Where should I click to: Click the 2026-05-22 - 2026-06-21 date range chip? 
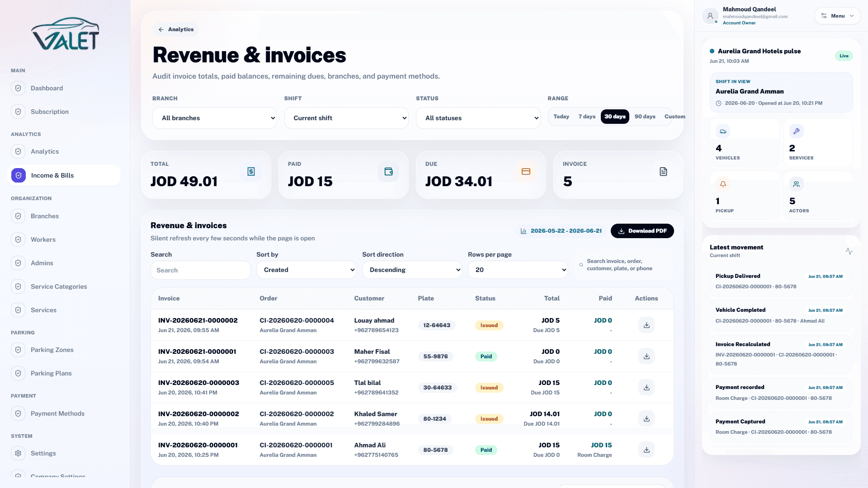(x=561, y=231)
